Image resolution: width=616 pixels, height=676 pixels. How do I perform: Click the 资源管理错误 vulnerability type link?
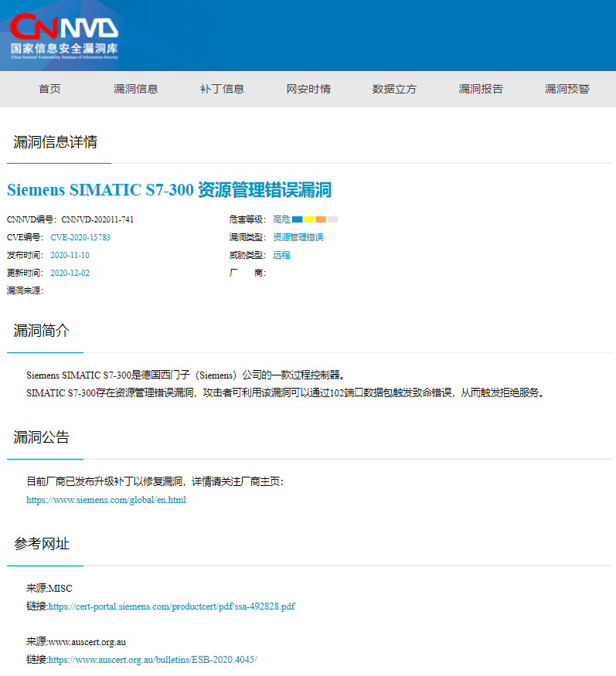click(298, 237)
